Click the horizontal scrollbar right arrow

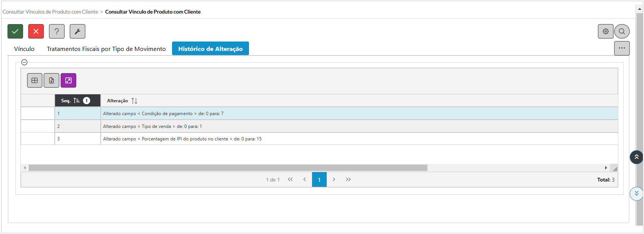[x=606, y=168]
